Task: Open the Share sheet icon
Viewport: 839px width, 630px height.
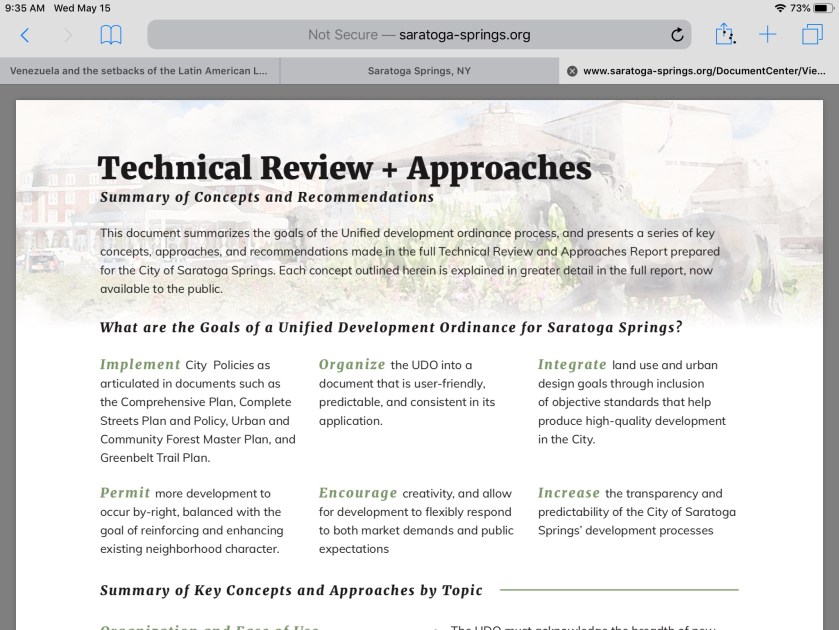Action: click(724, 35)
